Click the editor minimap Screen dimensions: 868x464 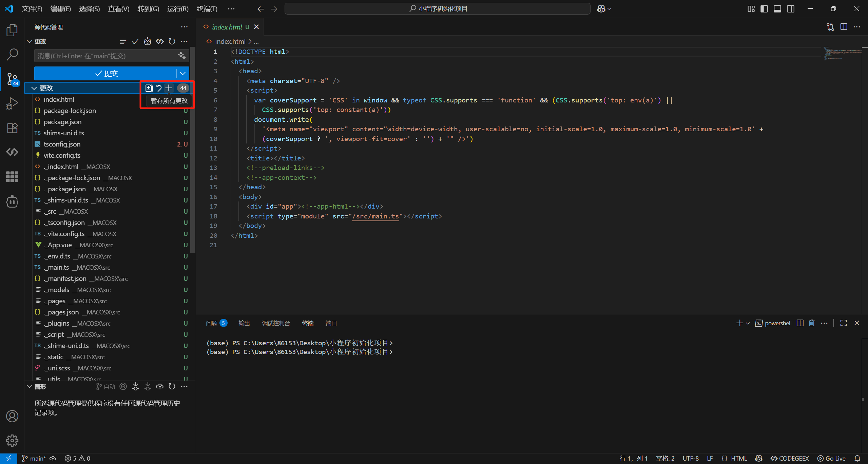pyautogui.click(x=843, y=54)
